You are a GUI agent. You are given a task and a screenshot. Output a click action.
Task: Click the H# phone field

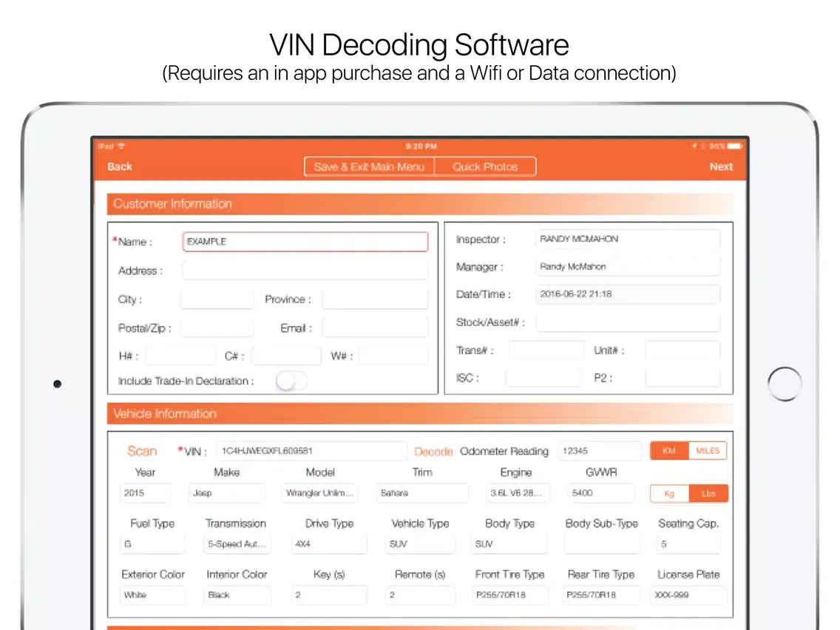(x=180, y=356)
